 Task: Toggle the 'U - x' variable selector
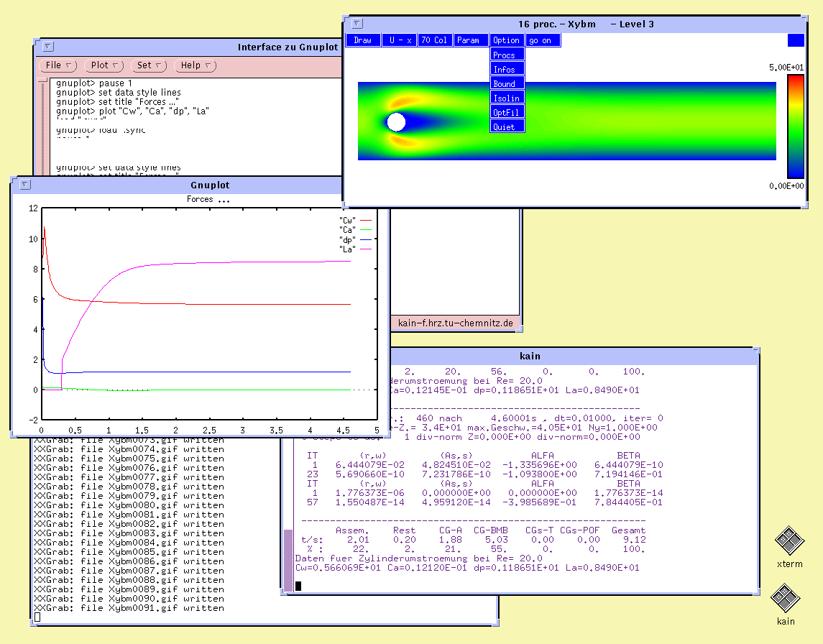pyautogui.click(x=399, y=40)
